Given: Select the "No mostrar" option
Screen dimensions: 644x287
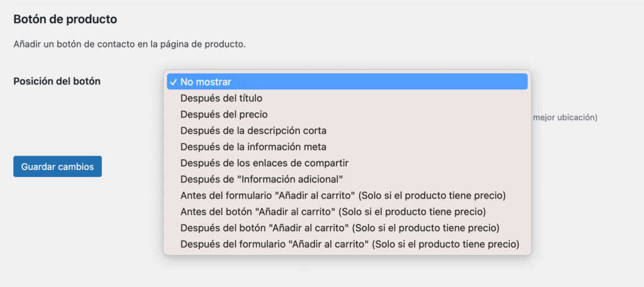Looking at the screenshot, I should point(206,82).
